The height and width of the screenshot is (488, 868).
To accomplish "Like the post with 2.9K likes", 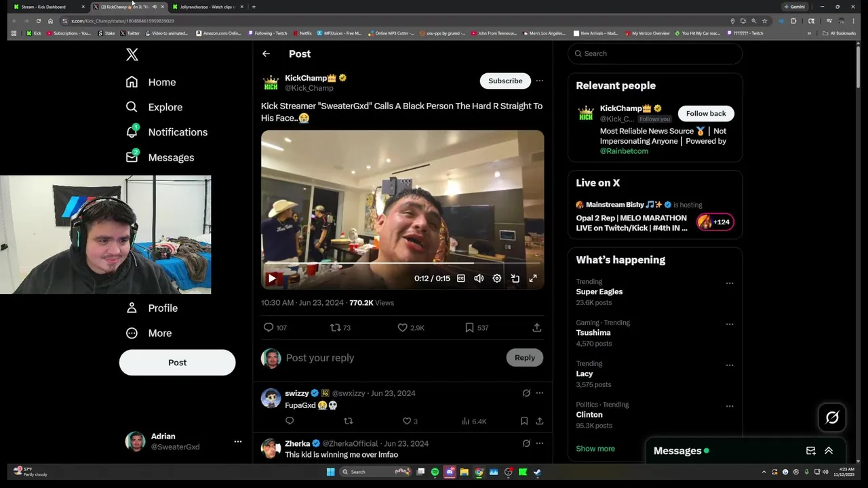I will 410,327.
